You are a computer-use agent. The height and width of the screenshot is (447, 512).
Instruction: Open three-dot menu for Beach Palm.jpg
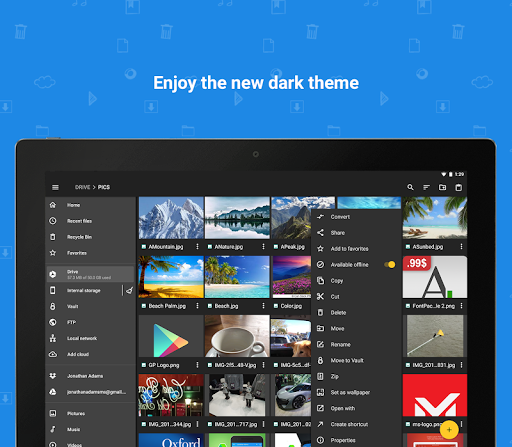pos(197,306)
